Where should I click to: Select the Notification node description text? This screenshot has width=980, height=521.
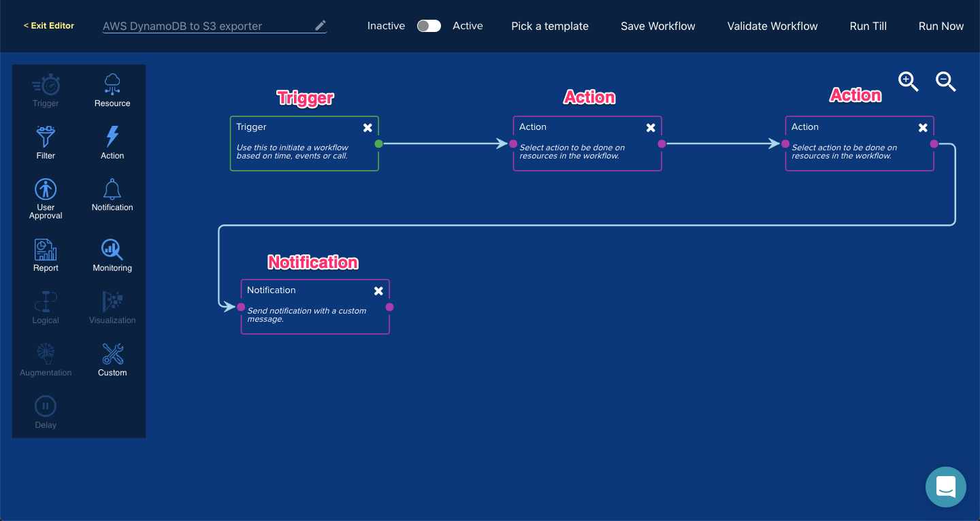pyautogui.click(x=306, y=315)
